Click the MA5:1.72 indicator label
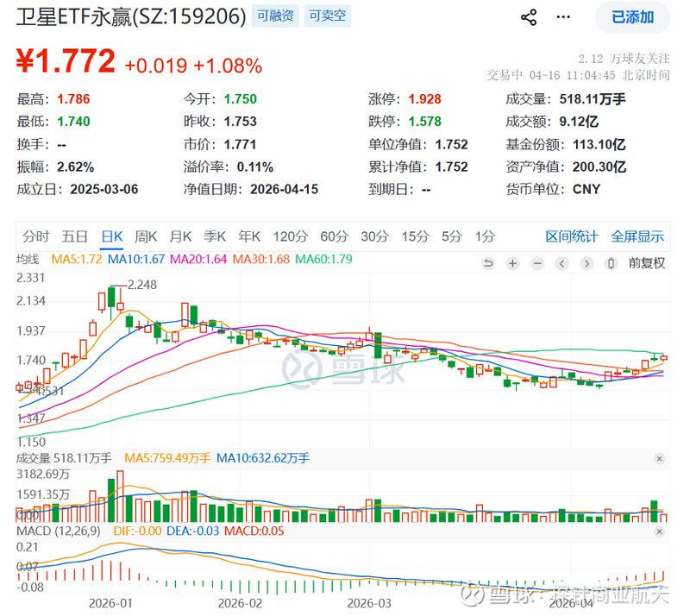This screenshot has width=690, height=616. (77, 259)
